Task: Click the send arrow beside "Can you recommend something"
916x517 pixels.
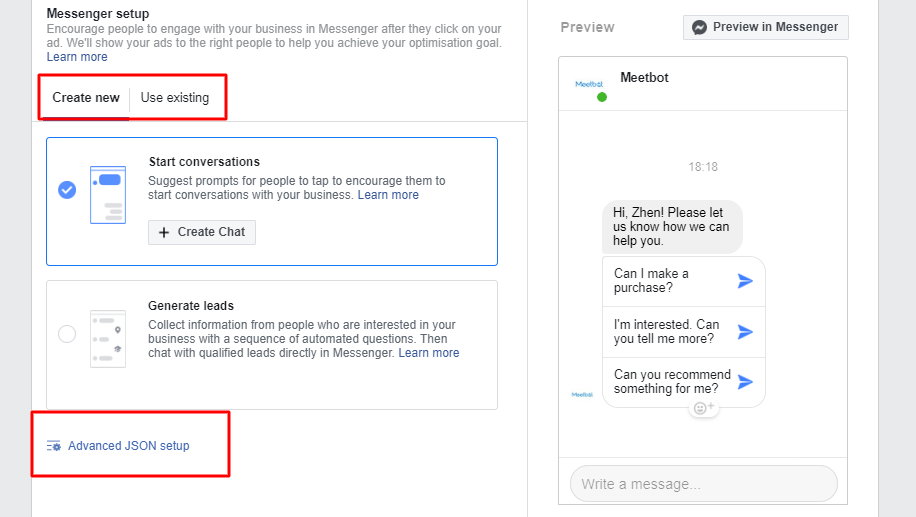Action: pyautogui.click(x=745, y=382)
